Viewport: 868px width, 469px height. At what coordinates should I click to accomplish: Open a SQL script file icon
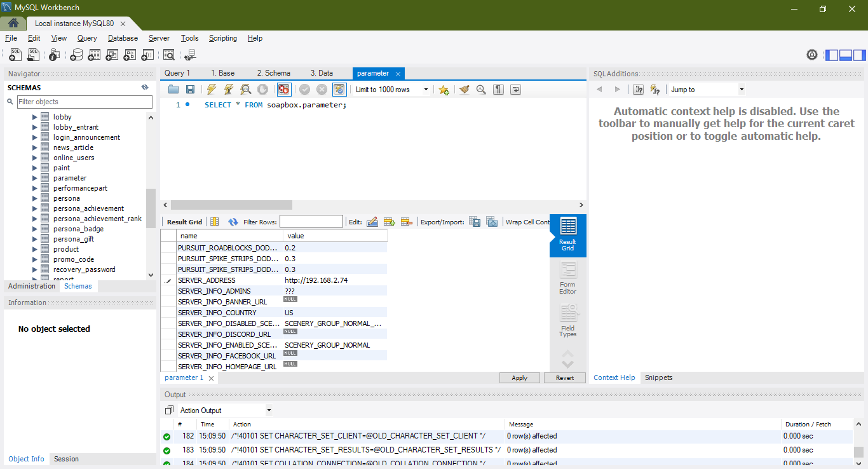point(33,55)
